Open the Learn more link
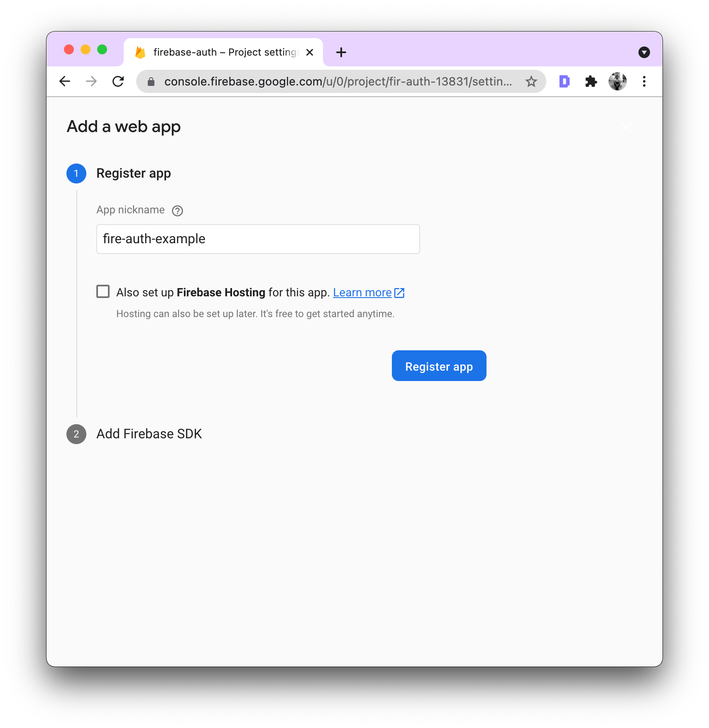Viewport: 709px width, 728px height. pos(369,293)
